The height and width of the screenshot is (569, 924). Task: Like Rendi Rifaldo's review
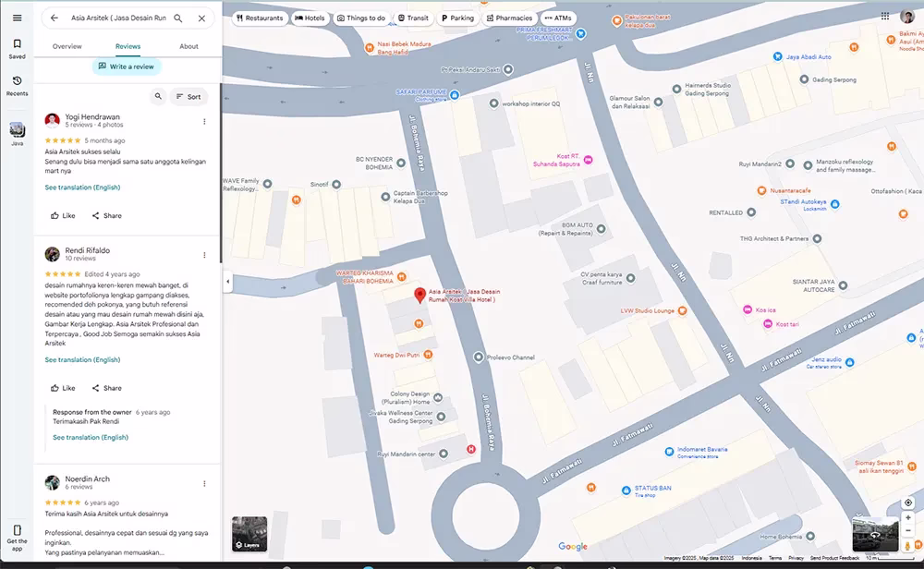[63, 388]
